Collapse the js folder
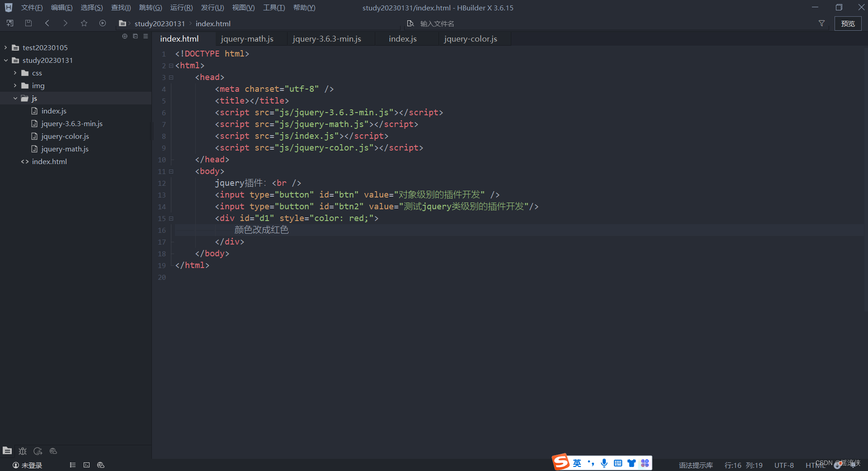This screenshot has width=868, height=471. (x=15, y=98)
